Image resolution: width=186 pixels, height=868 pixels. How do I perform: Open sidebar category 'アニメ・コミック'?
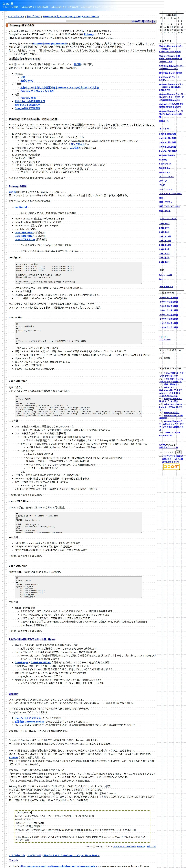click(x=167, y=176)
